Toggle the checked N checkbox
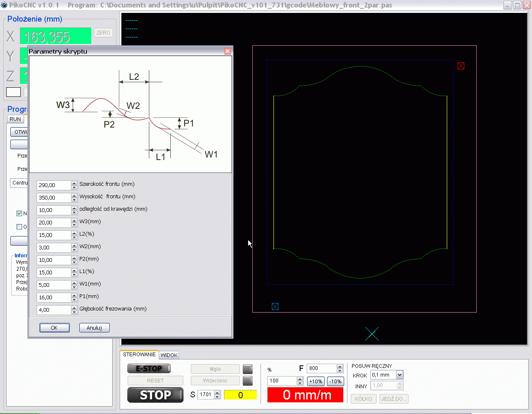This screenshot has width=532, height=414. click(x=19, y=214)
